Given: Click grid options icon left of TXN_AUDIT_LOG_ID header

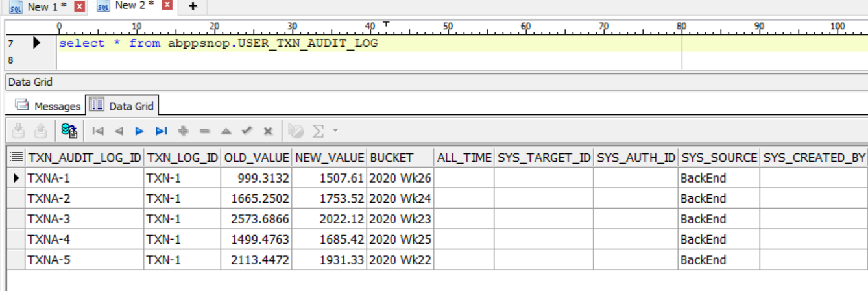Looking at the screenshot, I should pyautogui.click(x=16, y=157).
